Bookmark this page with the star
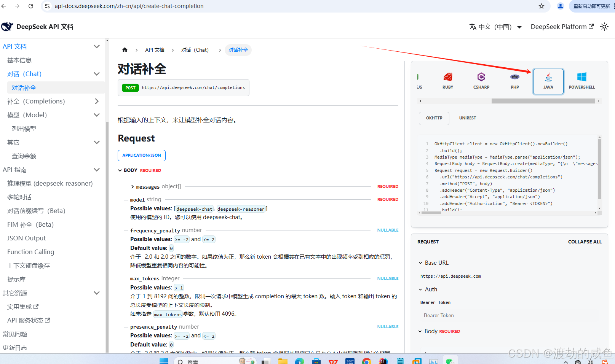The width and height of the screenshot is (615, 364). point(542,6)
